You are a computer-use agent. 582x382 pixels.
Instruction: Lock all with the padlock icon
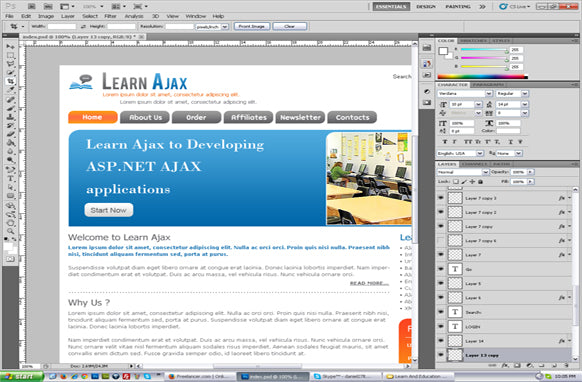pyautogui.click(x=480, y=182)
